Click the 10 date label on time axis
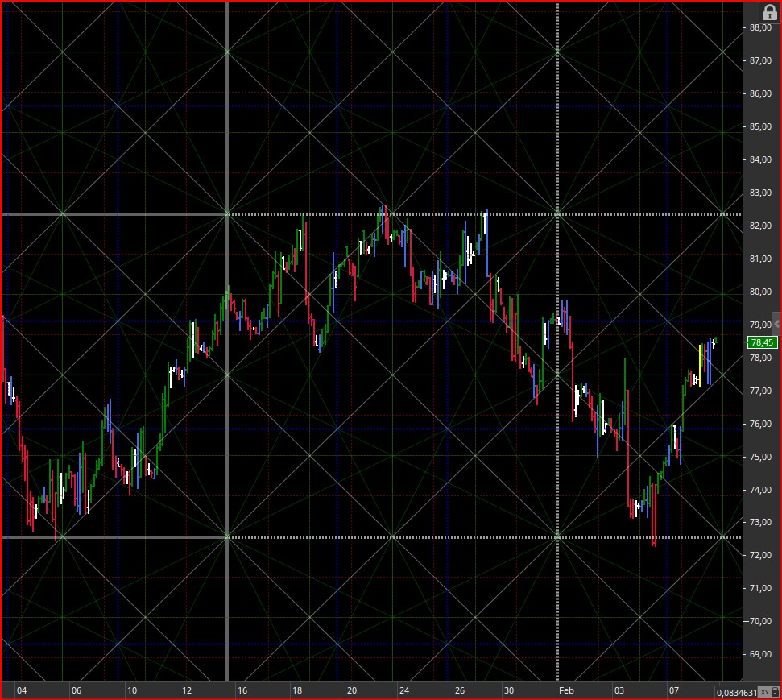The image size is (782, 700). pos(131,690)
